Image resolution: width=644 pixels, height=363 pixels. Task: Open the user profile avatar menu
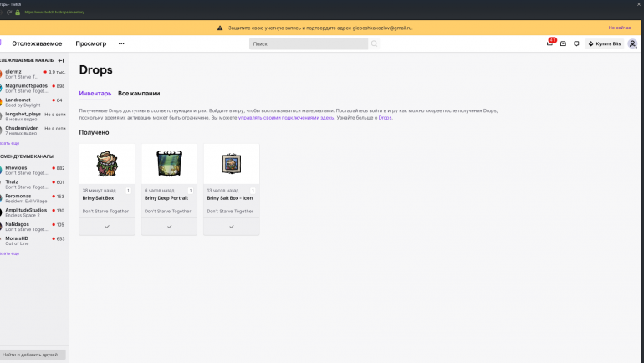click(x=632, y=43)
